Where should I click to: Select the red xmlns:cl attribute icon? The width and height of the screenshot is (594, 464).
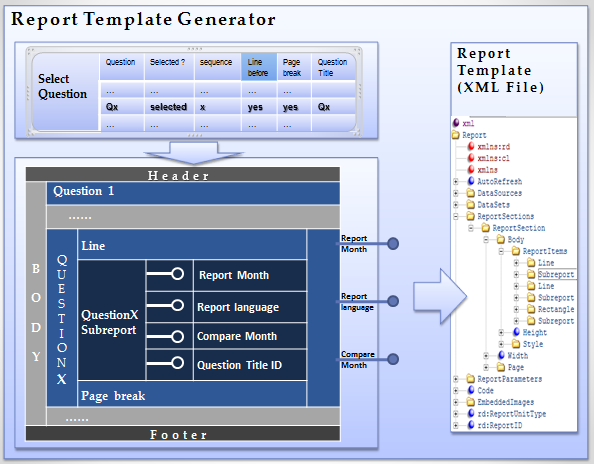[471, 158]
